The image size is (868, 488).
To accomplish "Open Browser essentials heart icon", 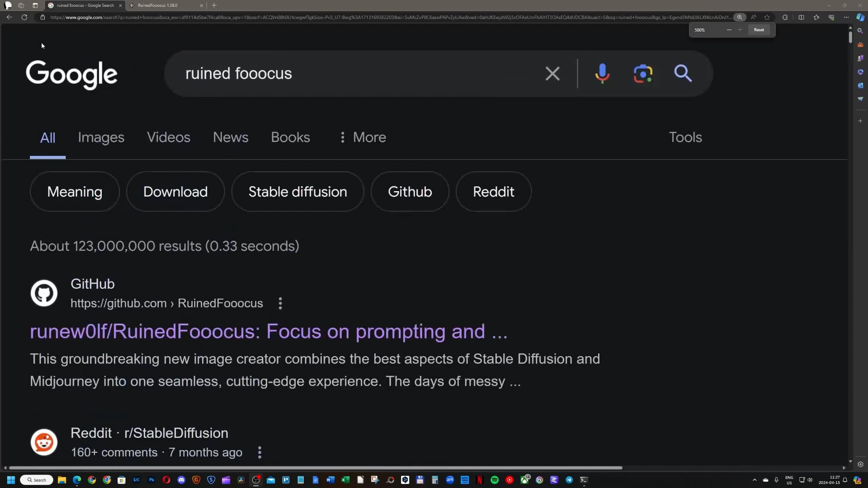I will (x=831, y=17).
